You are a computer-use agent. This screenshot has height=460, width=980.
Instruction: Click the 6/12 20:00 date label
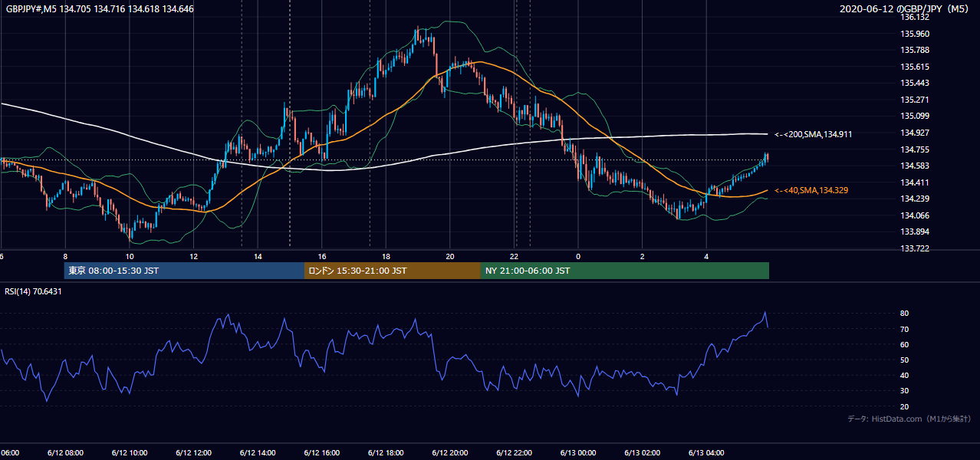point(450,452)
